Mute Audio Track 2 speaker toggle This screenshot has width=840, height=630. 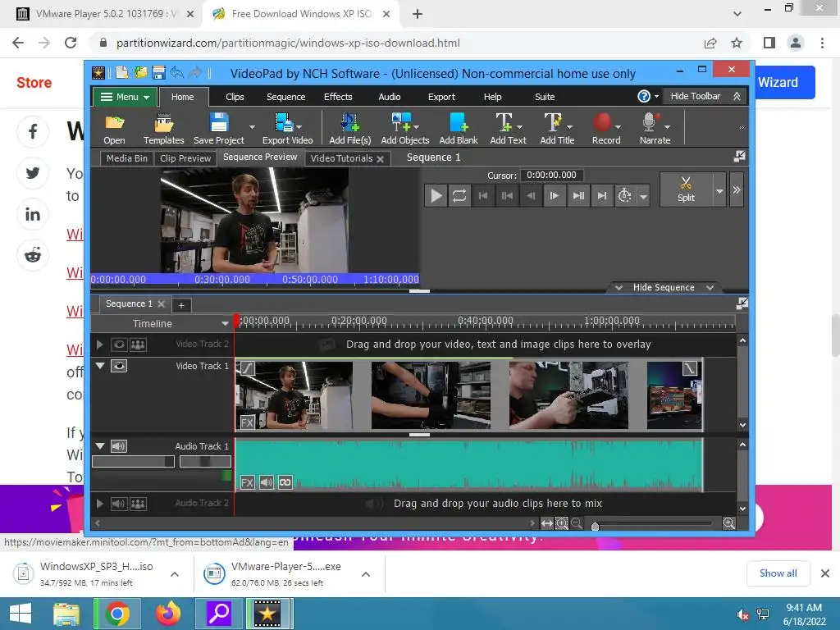[x=119, y=504]
